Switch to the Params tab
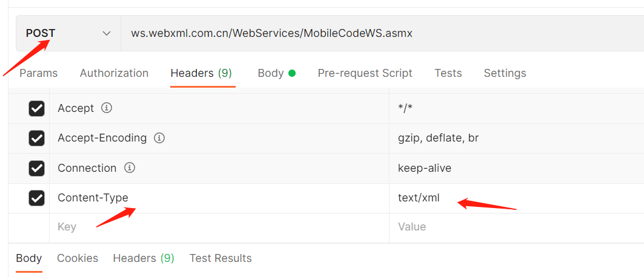 [x=39, y=73]
